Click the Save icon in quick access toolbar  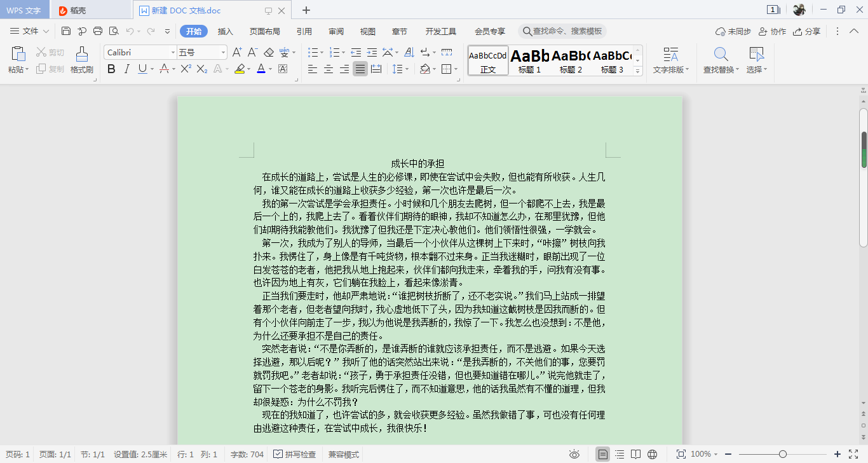click(66, 31)
